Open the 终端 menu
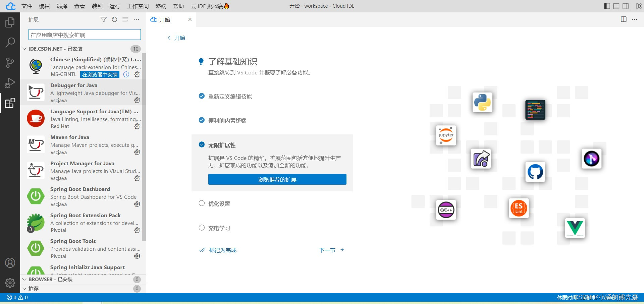 (161, 6)
